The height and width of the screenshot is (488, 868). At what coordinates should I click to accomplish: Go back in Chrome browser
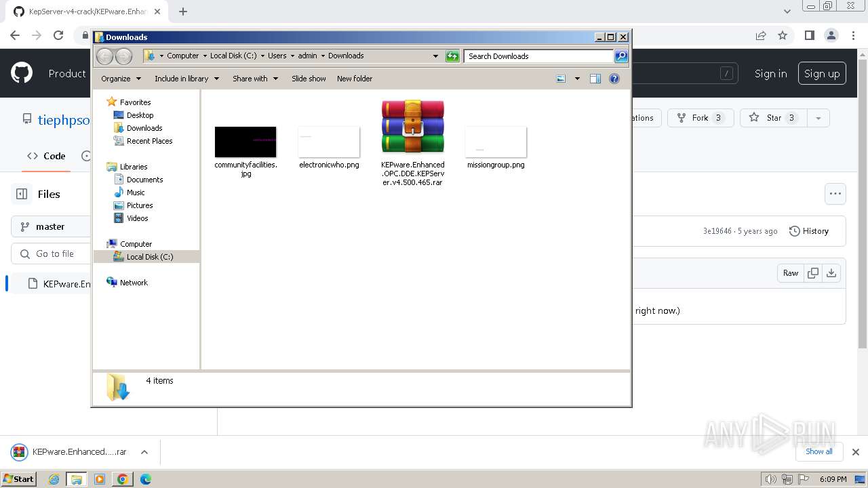click(x=15, y=35)
